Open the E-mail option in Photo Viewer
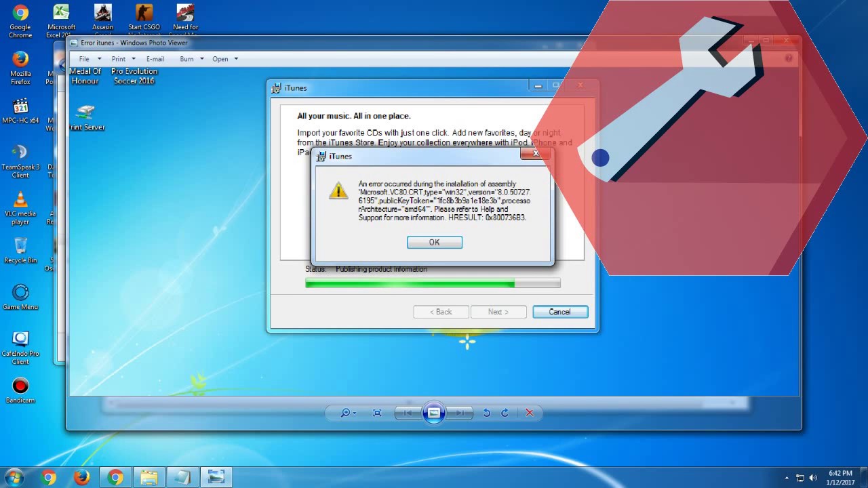The height and width of the screenshot is (488, 868). 155,59
